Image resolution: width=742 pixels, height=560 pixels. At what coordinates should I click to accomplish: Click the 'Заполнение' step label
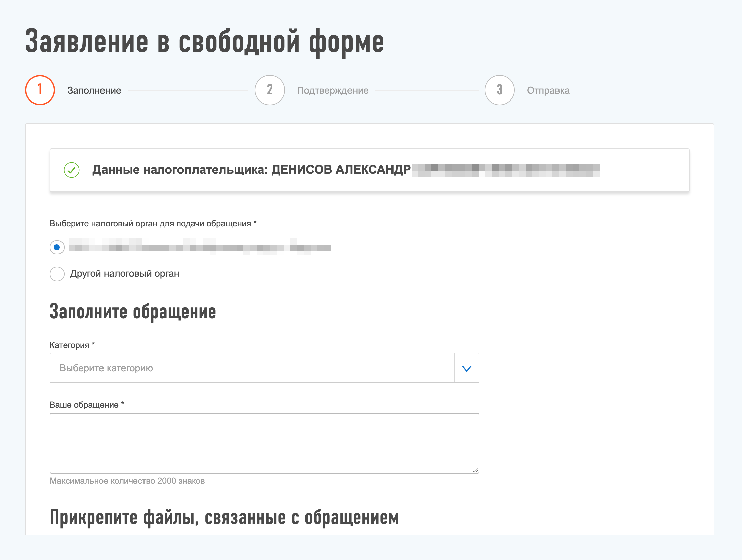pyautogui.click(x=94, y=90)
